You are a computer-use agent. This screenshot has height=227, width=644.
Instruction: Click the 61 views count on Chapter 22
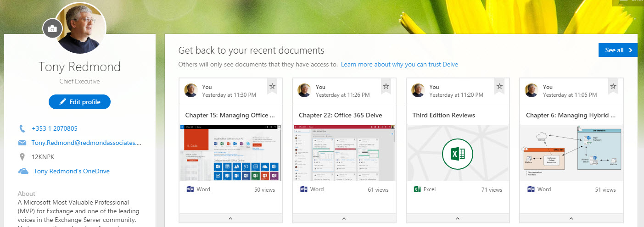click(378, 189)
